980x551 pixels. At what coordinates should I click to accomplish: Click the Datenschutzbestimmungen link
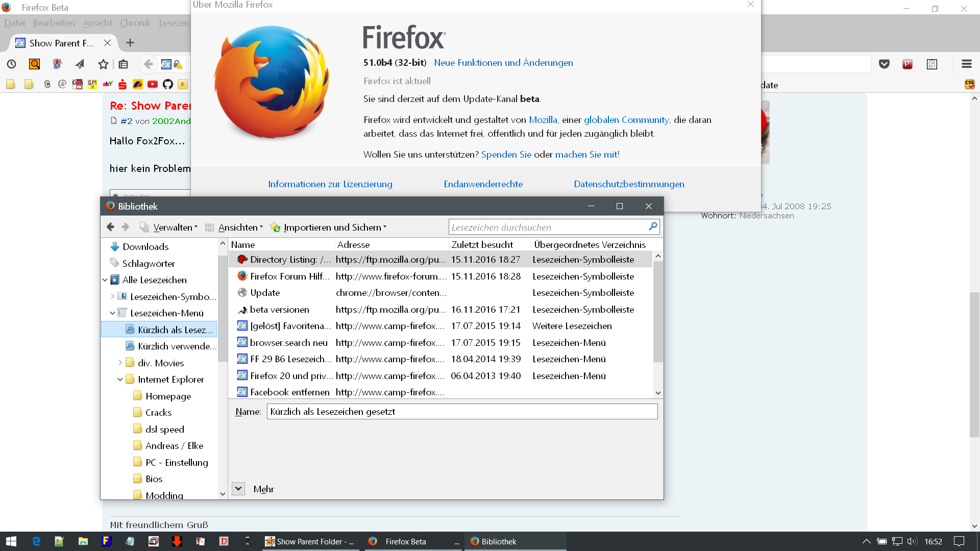click(629, 184)
